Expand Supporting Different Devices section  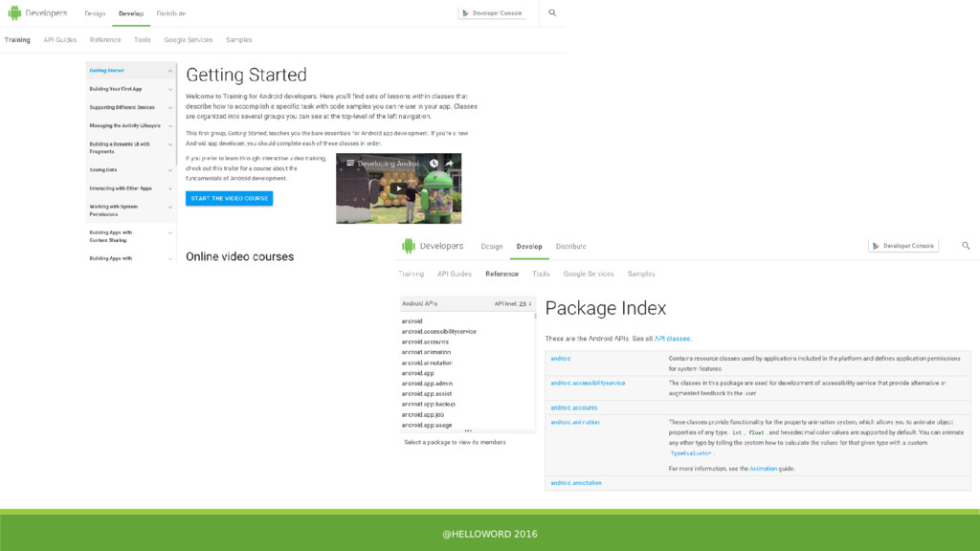[x=170, y=107]
